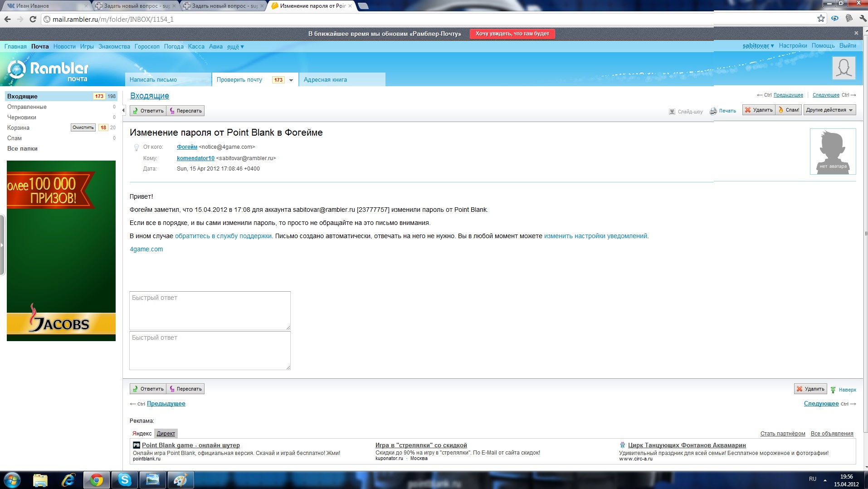Log out with Выйти
The width and height of the screenshot is (868, 489).
point(848,46)
